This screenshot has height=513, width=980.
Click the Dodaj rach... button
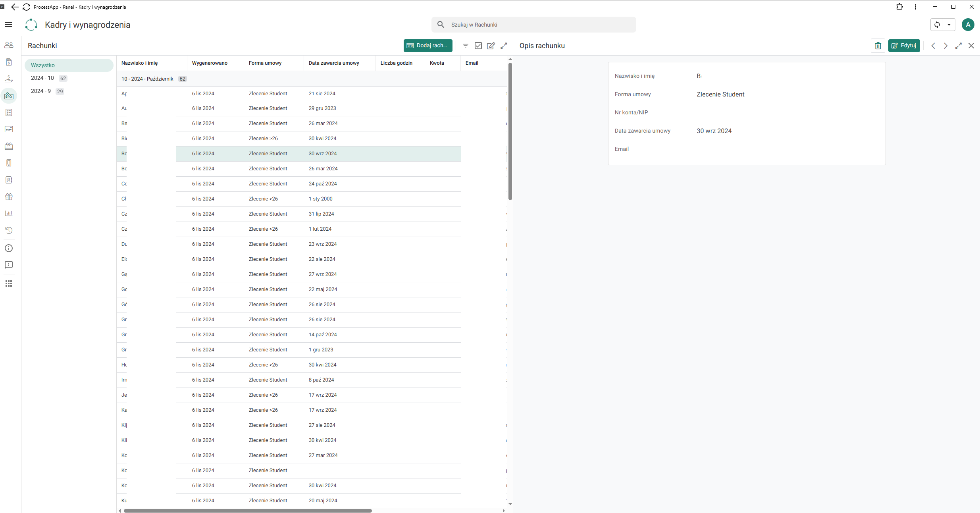point(428,46)
